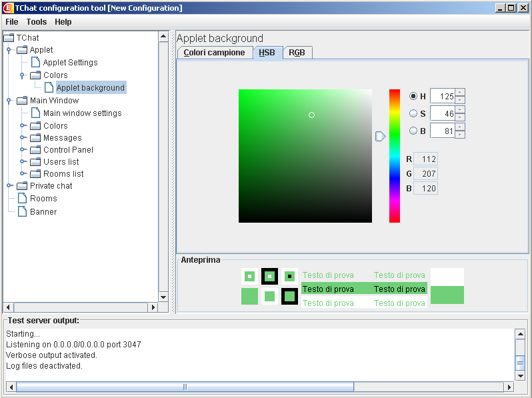Click the tree panel scroll up arrow

pos(163,36)
